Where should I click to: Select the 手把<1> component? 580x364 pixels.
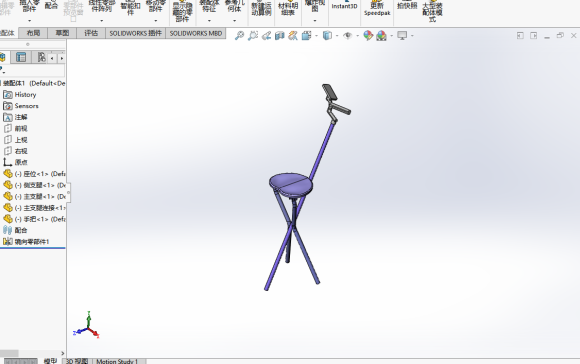34,219
